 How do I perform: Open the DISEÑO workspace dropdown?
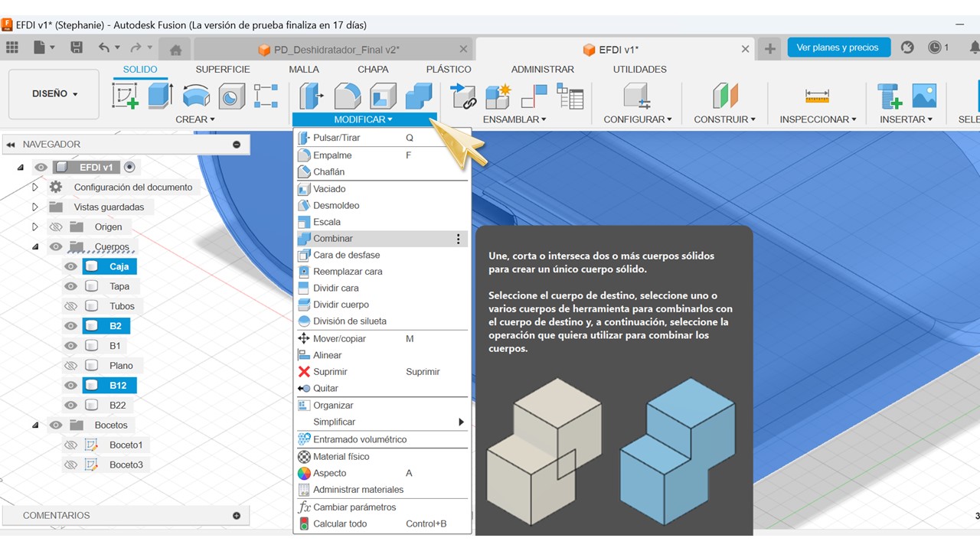coord(54,94)
